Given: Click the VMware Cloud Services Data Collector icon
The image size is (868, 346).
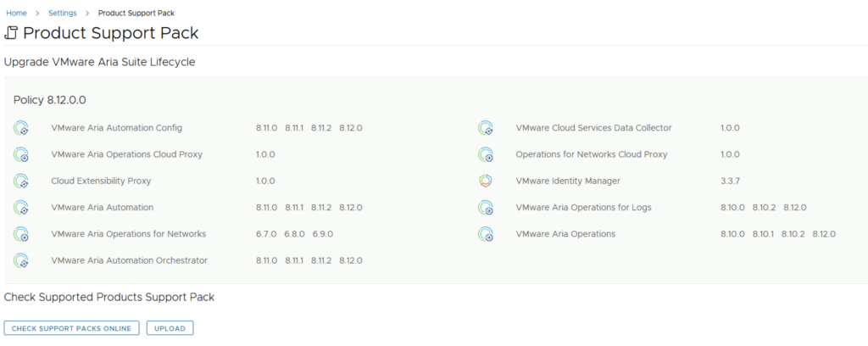Looking at the screenshot, I should (486, 128).
